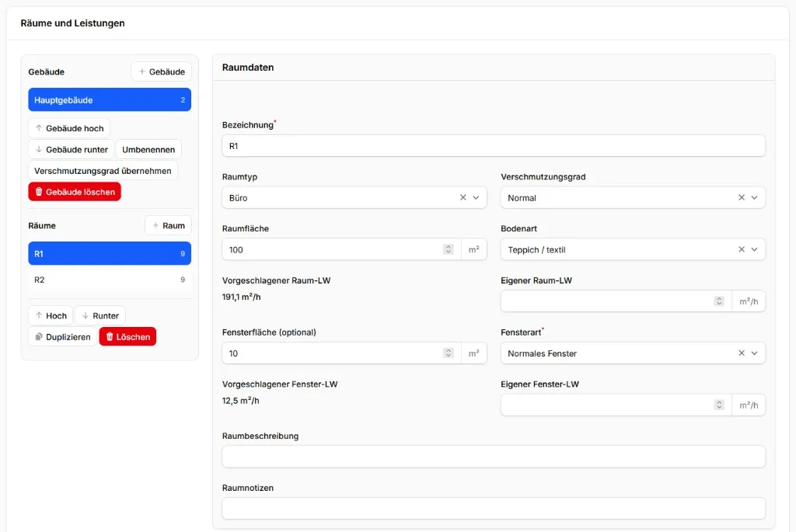Click the Umbenennen button
Viewport: 796px width, 532px height.
[148, 150]
